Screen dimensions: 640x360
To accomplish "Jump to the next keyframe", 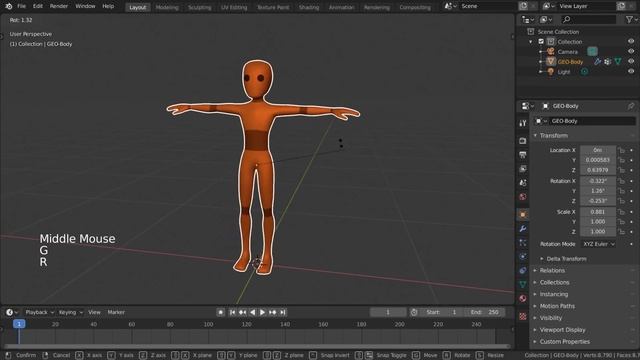I will (273, 312).
